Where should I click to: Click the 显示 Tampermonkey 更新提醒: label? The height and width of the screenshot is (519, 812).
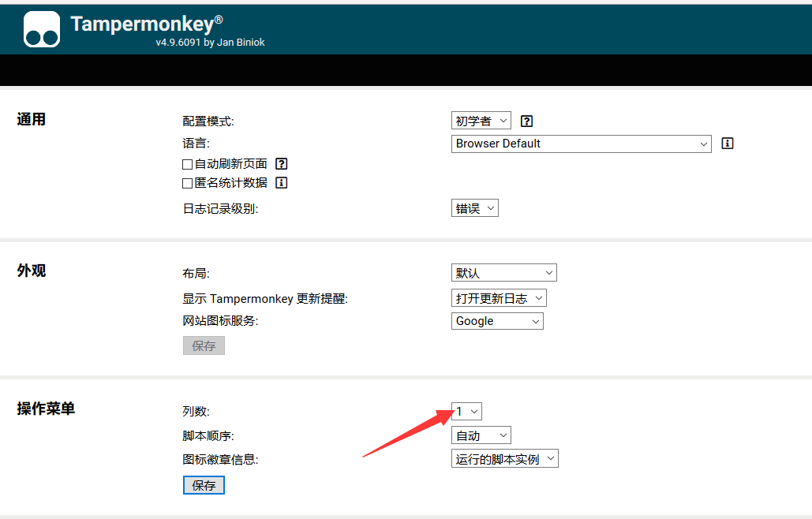point(265,299)
